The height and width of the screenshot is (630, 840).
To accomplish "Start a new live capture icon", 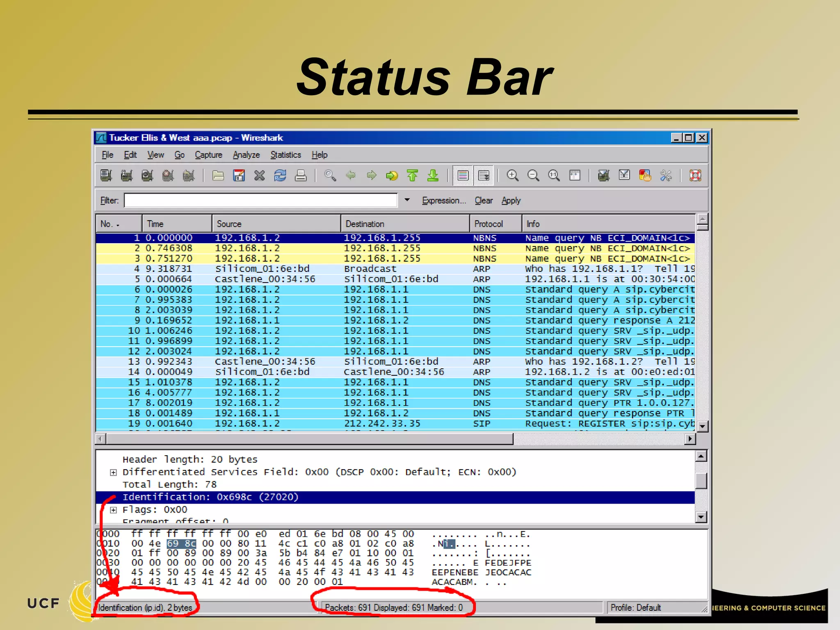I will pos(147,176).
